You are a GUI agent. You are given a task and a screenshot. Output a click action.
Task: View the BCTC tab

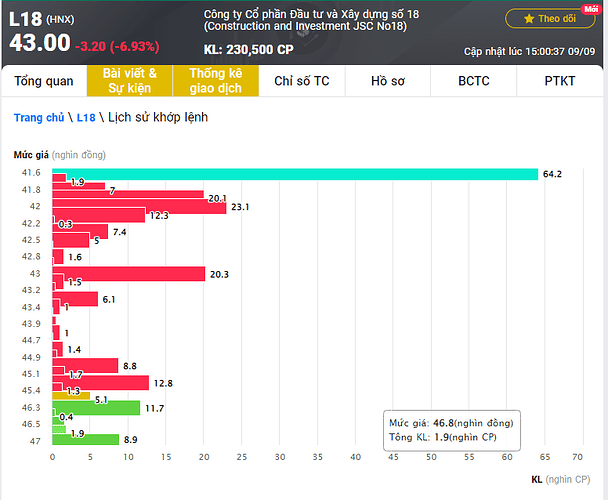474,81
